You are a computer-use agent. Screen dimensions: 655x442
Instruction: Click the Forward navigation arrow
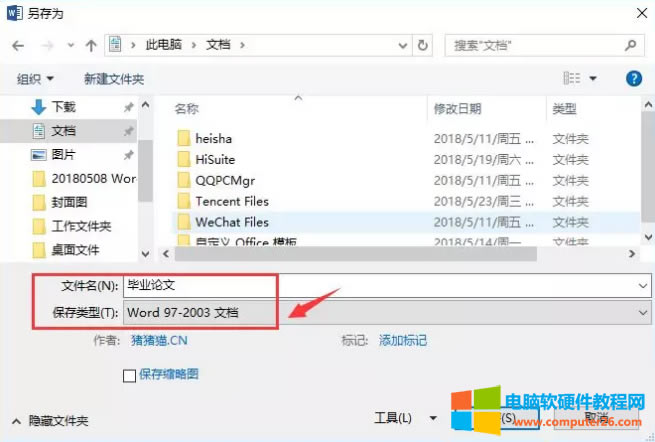[48, 45]
